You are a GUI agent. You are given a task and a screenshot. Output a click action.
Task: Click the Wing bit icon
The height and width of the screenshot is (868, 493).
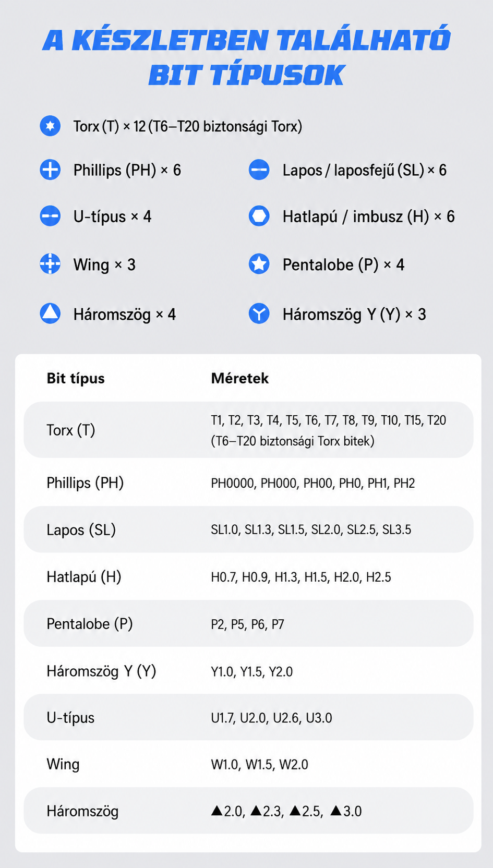(x=50, y=264)
